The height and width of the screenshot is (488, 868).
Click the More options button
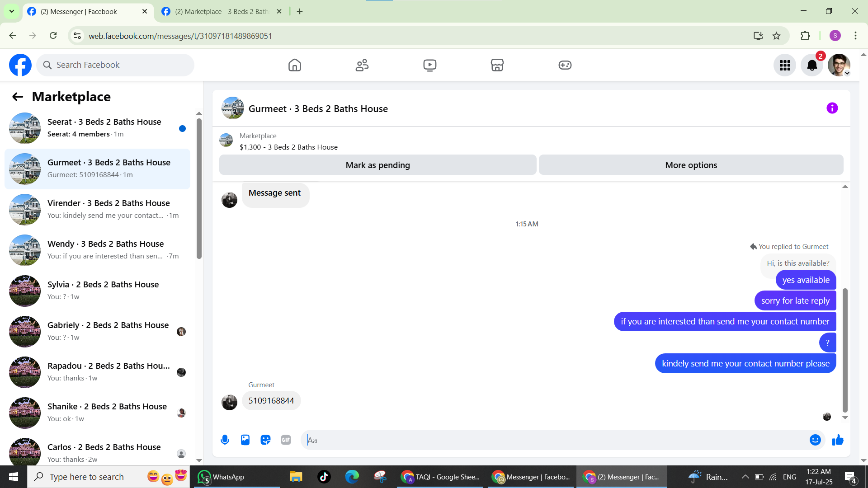tap(691, 165)
